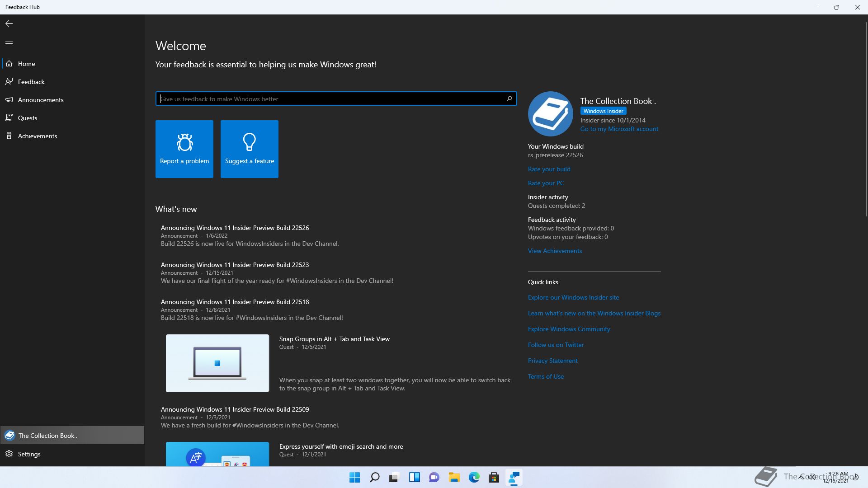
Task: Click the Feedback Hub taskbar icon
Action: click(x=514, y=477)
